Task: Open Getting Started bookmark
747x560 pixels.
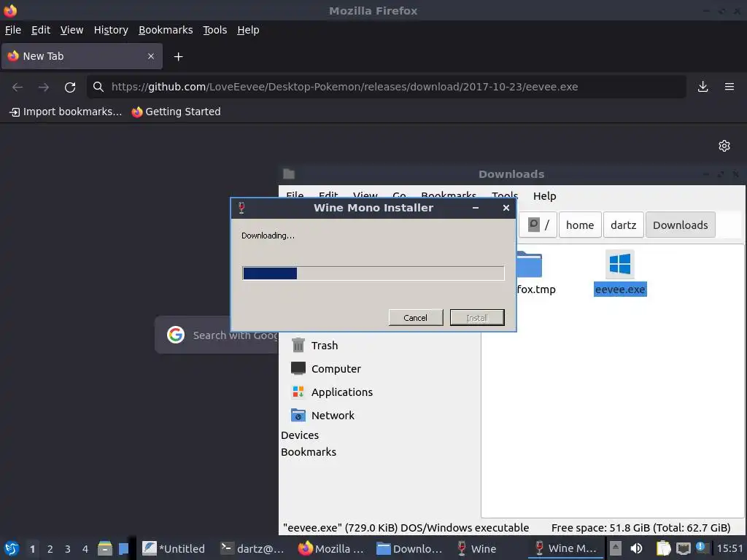Action: point(177,112)
